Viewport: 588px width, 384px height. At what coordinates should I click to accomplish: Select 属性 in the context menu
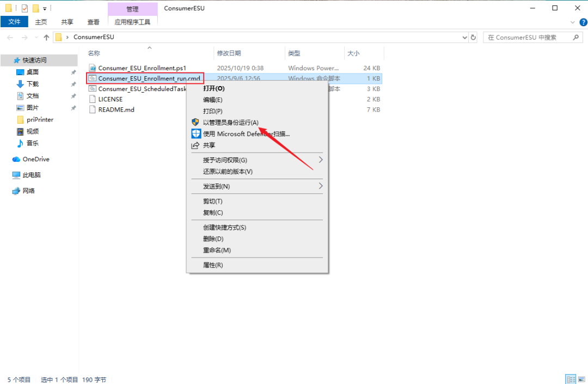(213, 265)
